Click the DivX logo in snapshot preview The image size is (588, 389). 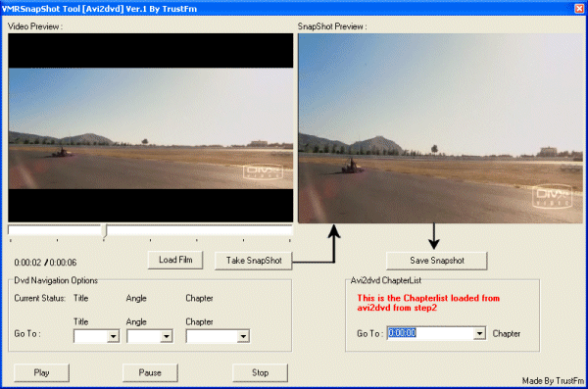pos(553,197)
